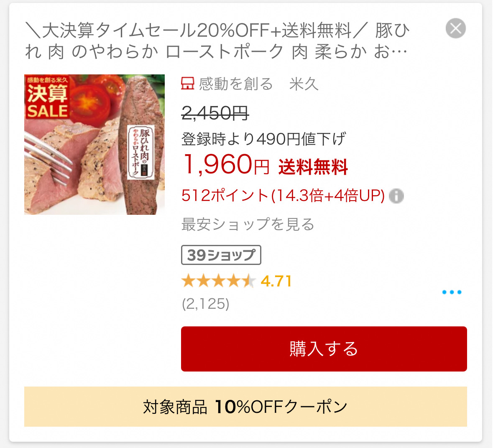Image resolution: width=493 pixels, height=448 pixels.
Task: Click the 送料無料 label
Action: pos(313,167)
